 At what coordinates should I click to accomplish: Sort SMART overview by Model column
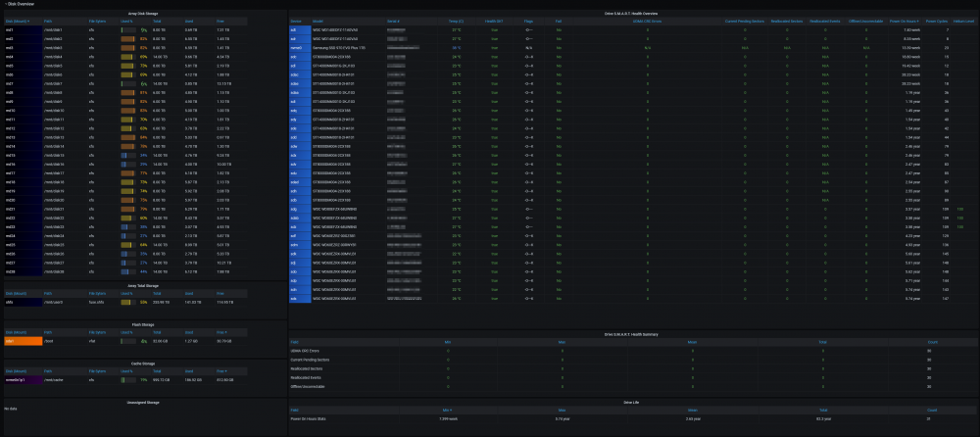318,22
